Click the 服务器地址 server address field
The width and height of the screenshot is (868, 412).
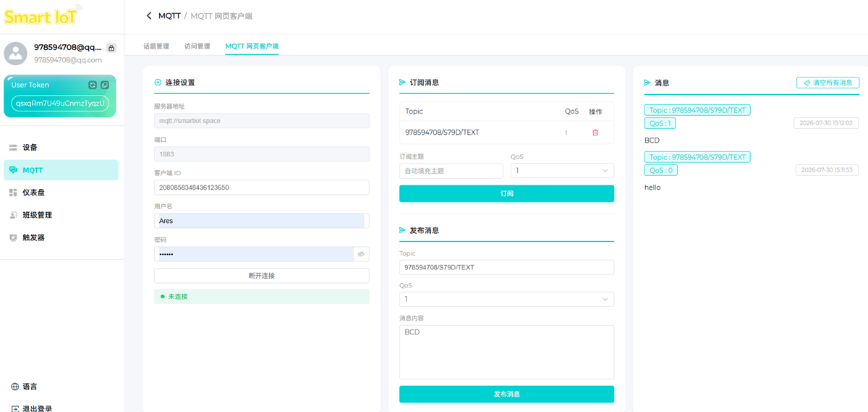tap(262, 121)
